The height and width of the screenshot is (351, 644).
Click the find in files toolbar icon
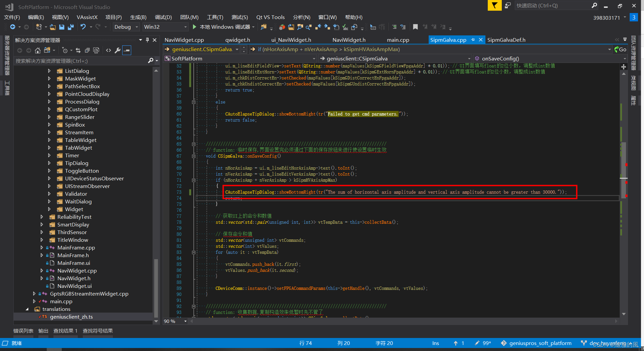click(264, 27)
